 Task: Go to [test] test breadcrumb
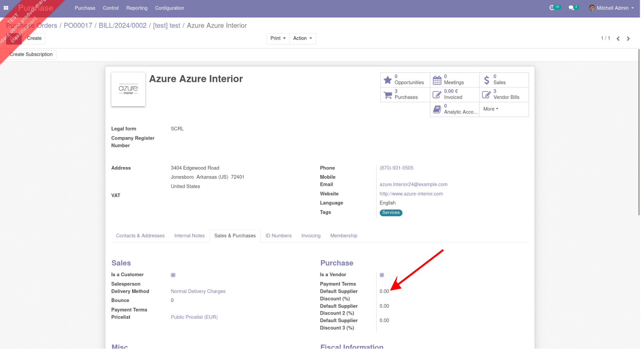[167, 25]
